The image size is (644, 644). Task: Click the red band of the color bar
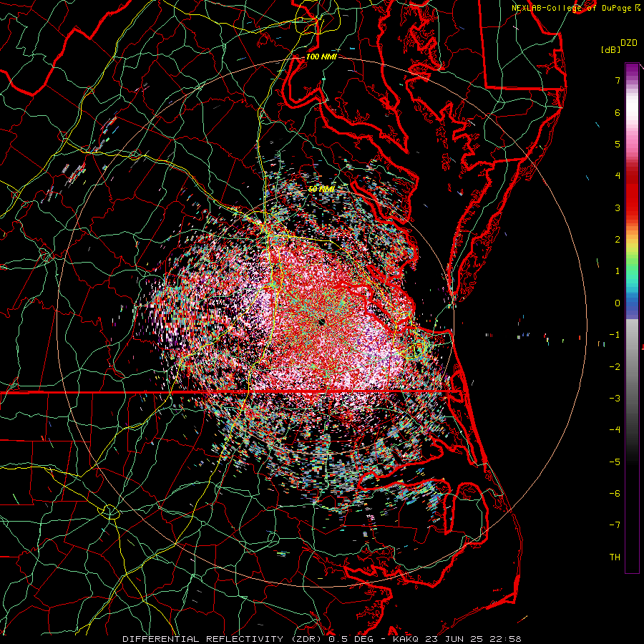[x=632, y=193]
